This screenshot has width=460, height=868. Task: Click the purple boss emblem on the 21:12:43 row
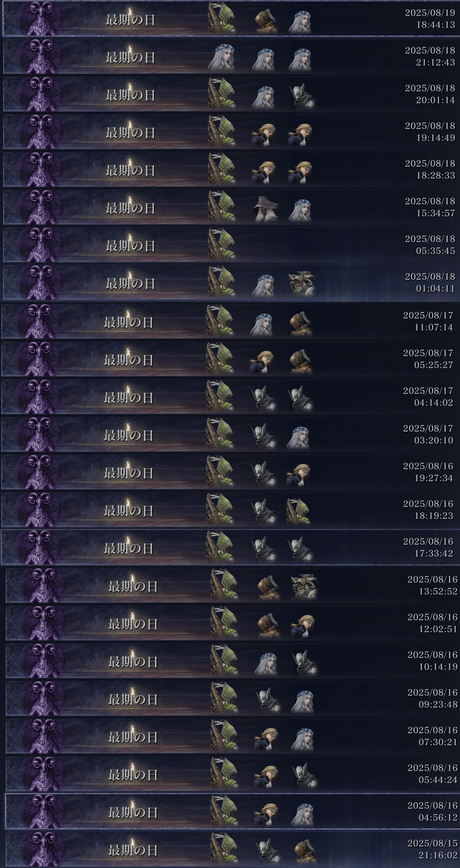[40, 56]
